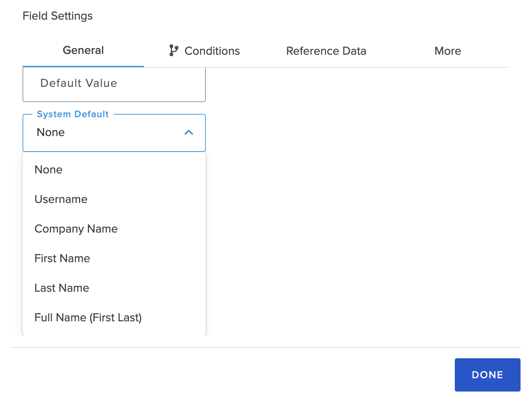Pick First Name from the list

(62, 258)
